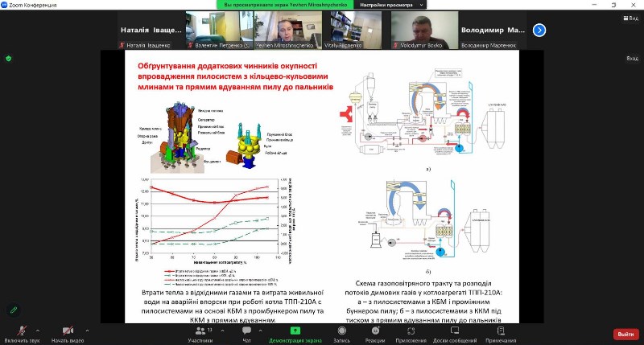Start video with Начать видео button
The height and width of the screenshot is (345, 644).
coord(68,335)
